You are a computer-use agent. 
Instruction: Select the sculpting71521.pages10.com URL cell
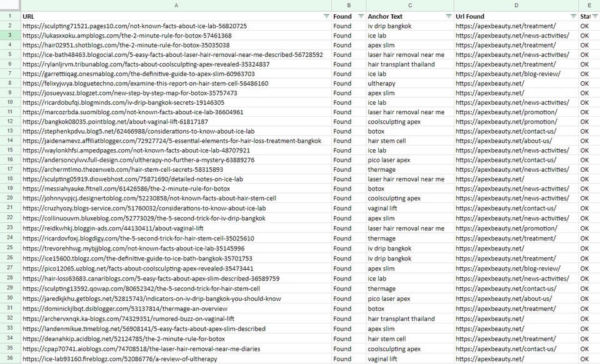click(176, 26)
